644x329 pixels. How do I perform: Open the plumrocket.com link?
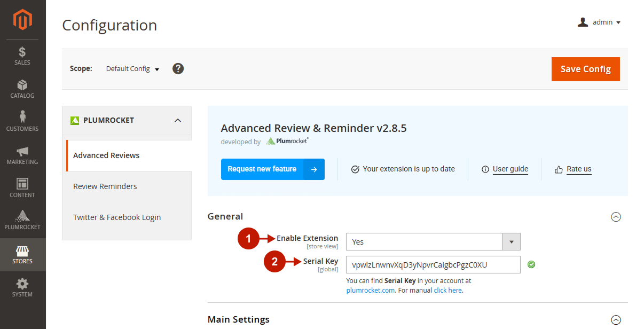click(x=371, y=291)
